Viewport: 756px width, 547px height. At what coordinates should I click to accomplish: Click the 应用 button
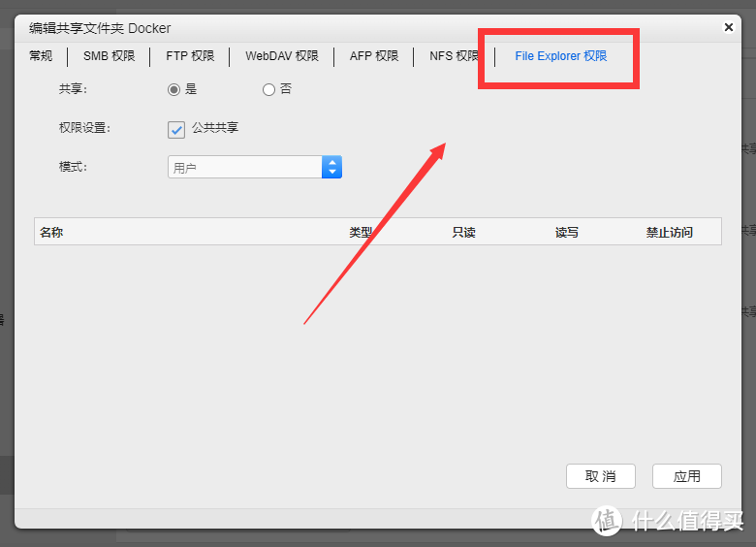tap(687, 476)
